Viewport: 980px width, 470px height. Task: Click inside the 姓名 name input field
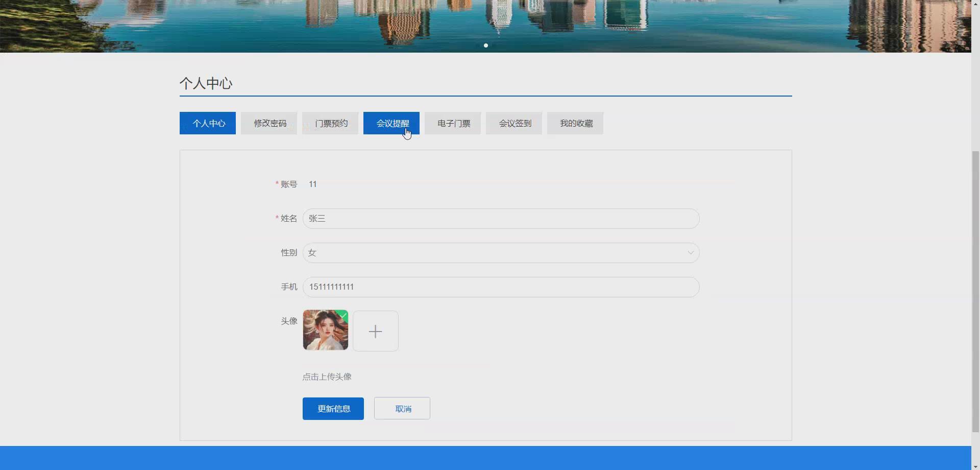click(x=500, y=218)
